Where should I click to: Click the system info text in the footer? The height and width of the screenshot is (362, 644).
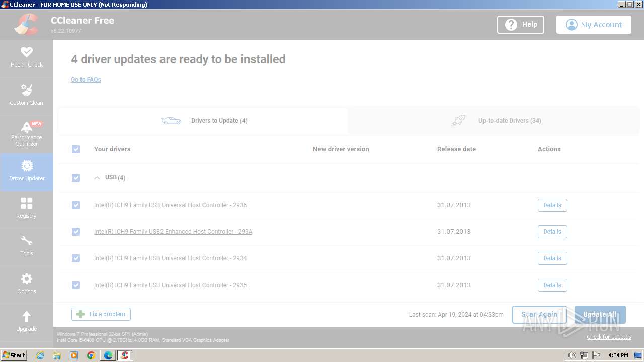[143, 337]
